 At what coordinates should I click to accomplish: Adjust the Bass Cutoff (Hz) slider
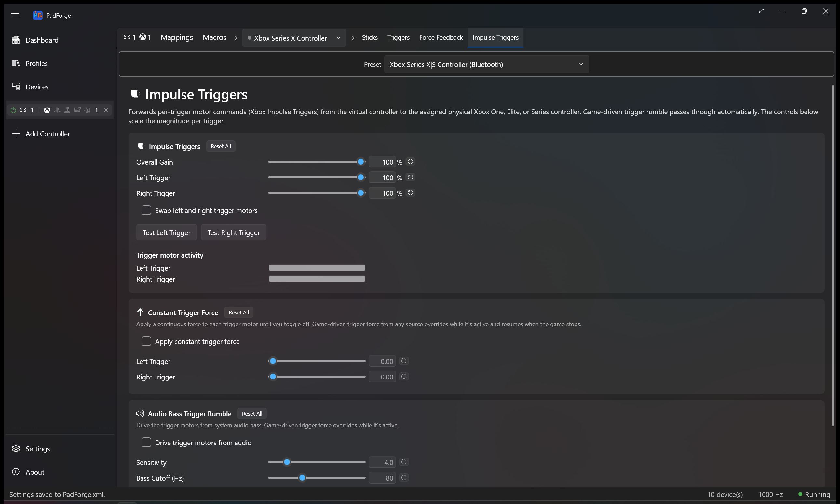click(316, 478)
